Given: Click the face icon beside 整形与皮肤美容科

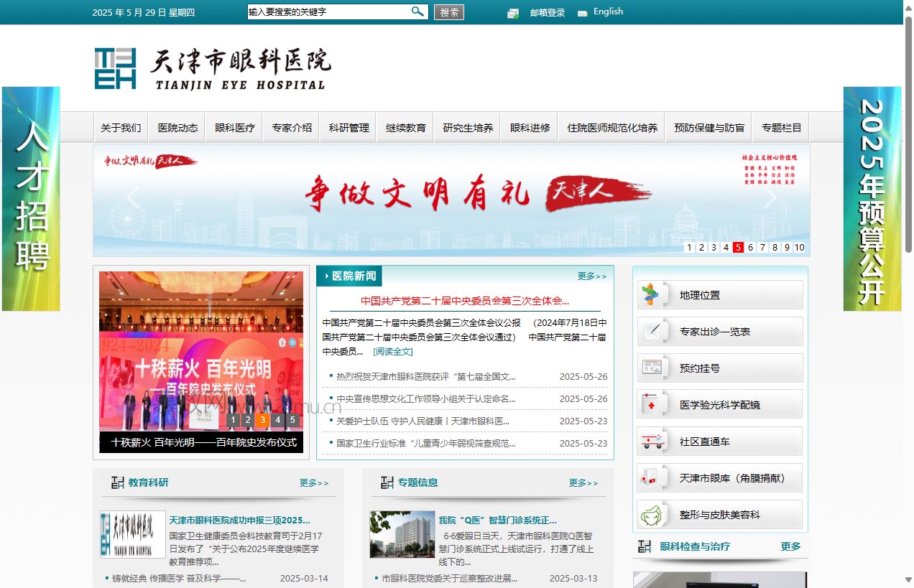Looking at the screenshot, I should click(x=652, y=515).
